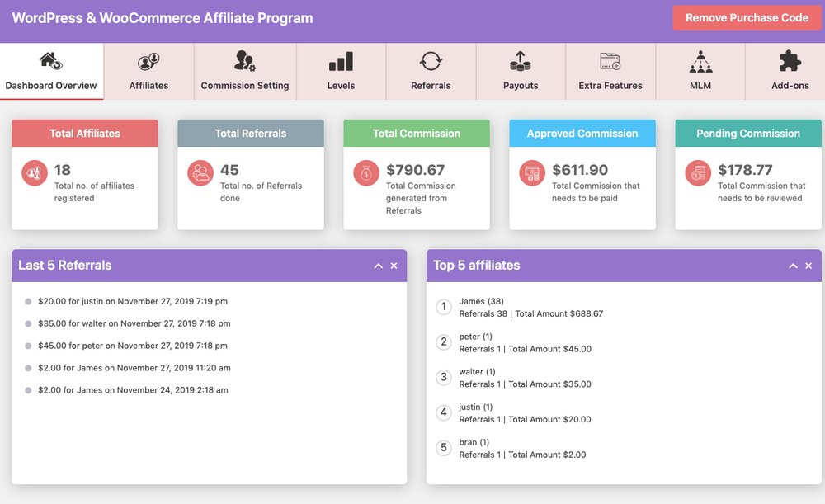825x504 pixels.
Task: Open the Affiliates tab
Action: 148,72
